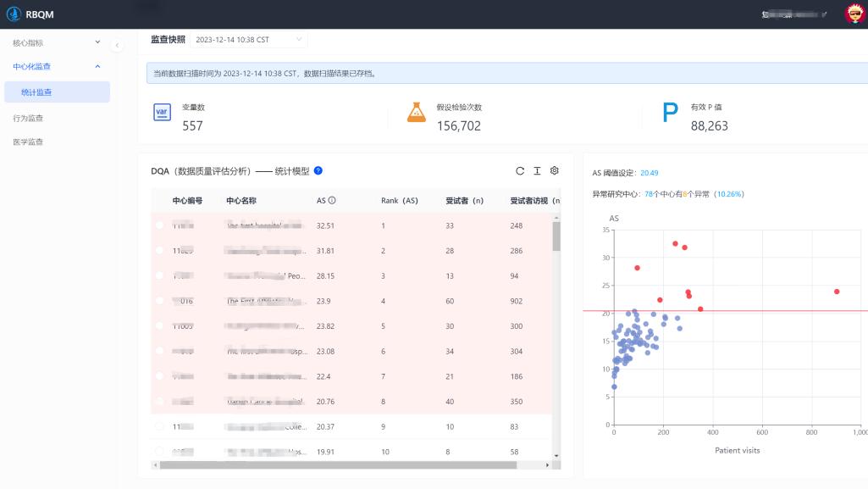Open the DQA table settings gear

point(554,170)
